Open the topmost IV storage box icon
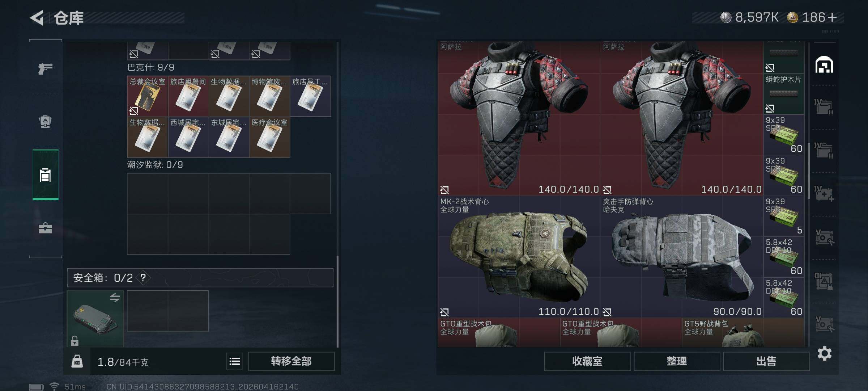This screenshot has height=391, width=868. [824, 107]
